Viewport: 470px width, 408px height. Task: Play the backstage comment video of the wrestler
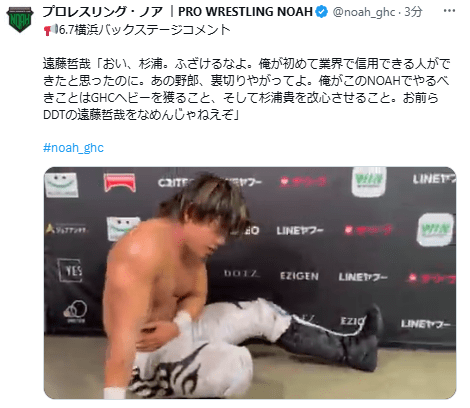click(x=250, y=283)
